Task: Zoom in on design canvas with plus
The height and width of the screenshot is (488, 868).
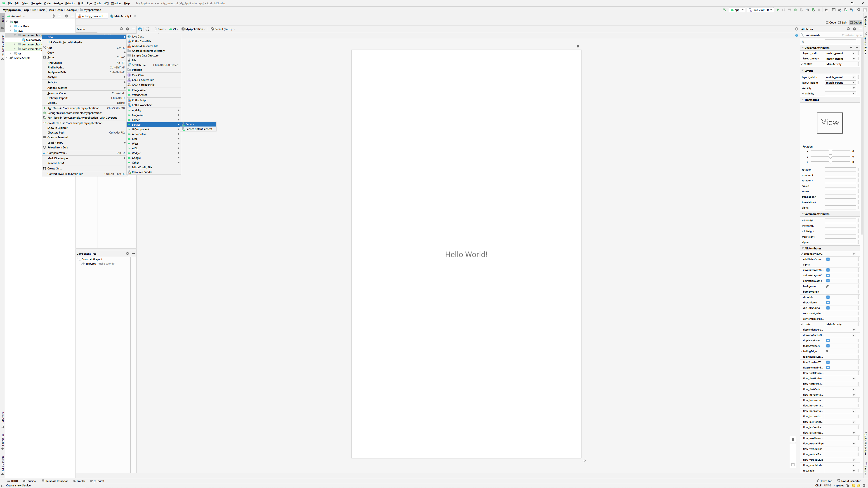Action: point(793,447)
